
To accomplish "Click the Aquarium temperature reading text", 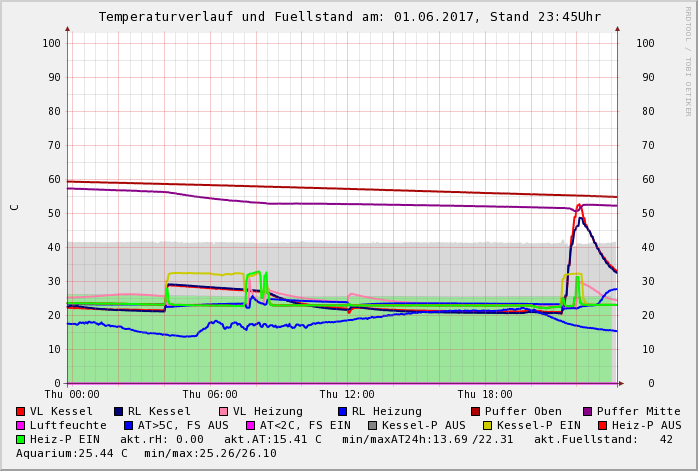I will pyautogui.click(x=72, y=454).
